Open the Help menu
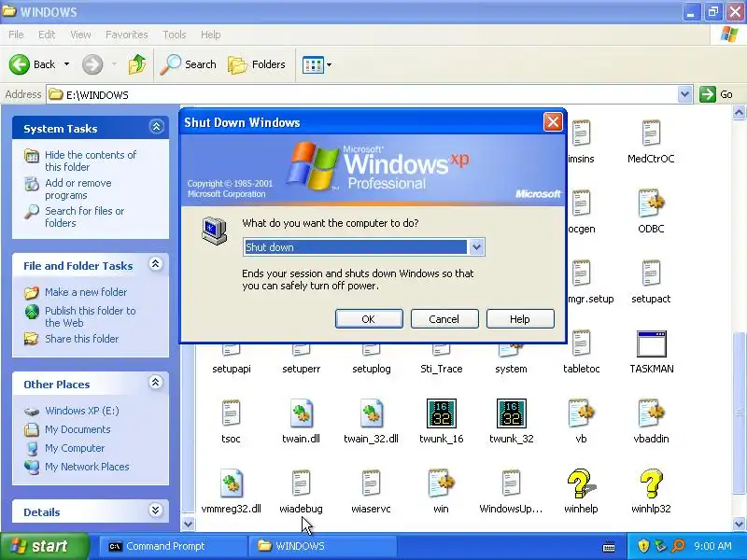This screenshot has width=747, height=560. pos(211,35)
